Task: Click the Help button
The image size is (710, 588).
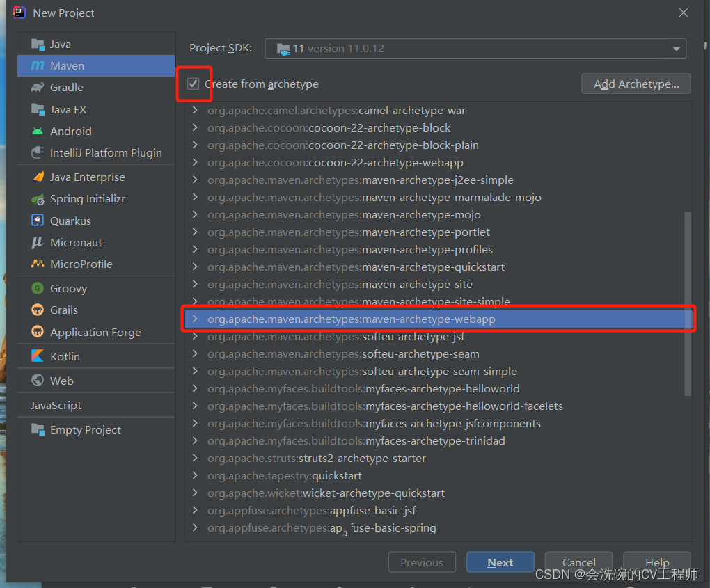Action: click(657, 562)
